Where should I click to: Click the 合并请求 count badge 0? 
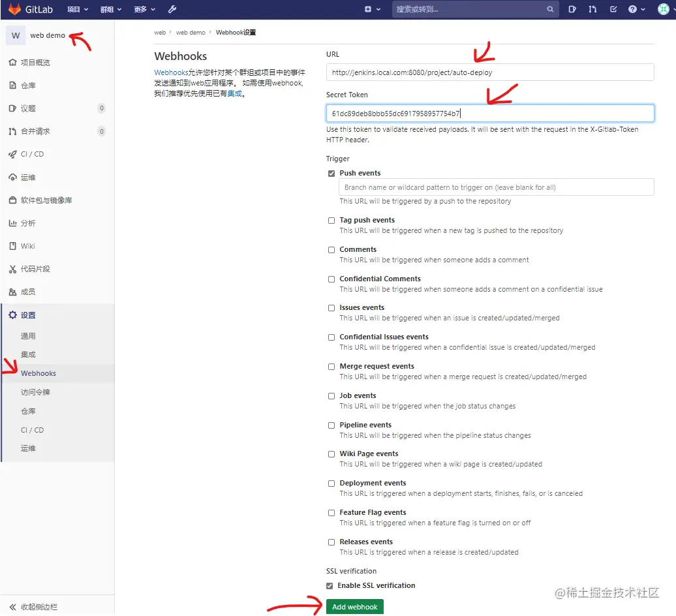click(102, 131)
